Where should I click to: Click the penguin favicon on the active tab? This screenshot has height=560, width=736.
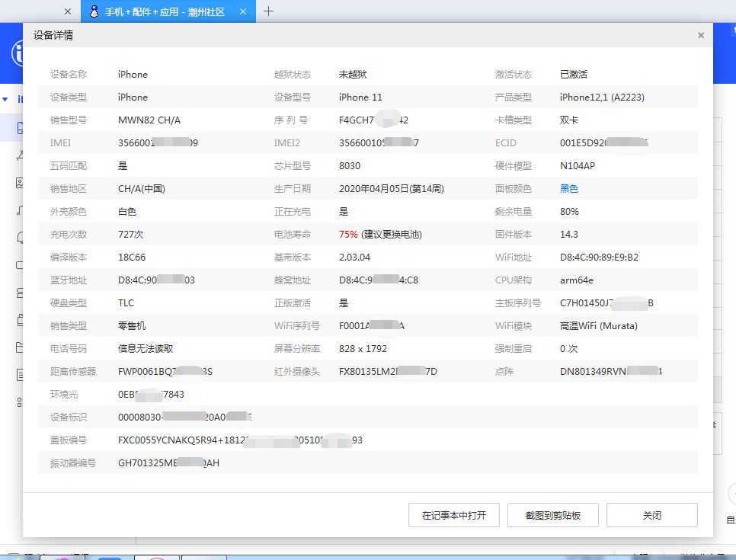coord(94,11)
